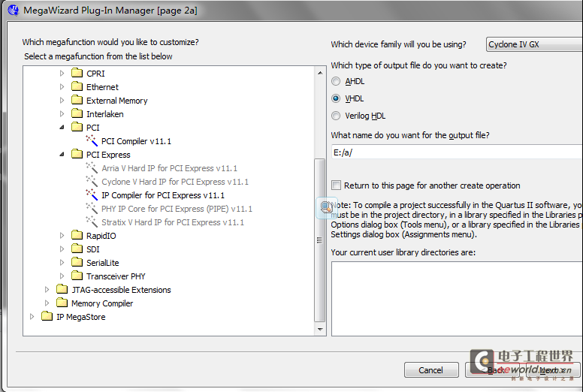Click the Ethernet folder icon

[77, 86]
